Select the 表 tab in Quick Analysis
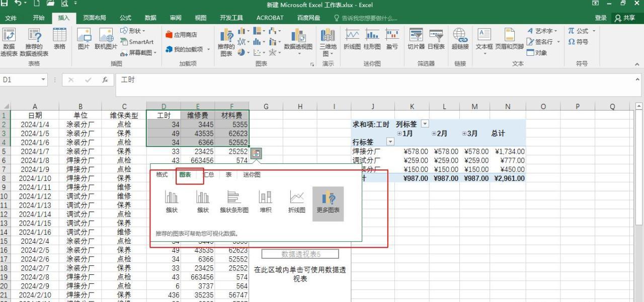This screenshot has height=302, width=644. pyautogui.click(x=228, y=175)
